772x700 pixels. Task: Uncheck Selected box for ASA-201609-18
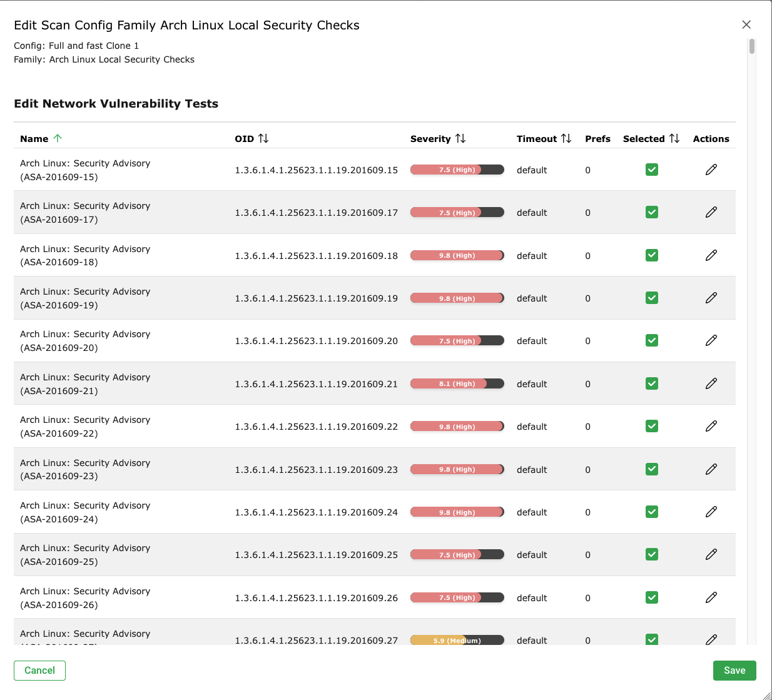(x=651, y=255)
